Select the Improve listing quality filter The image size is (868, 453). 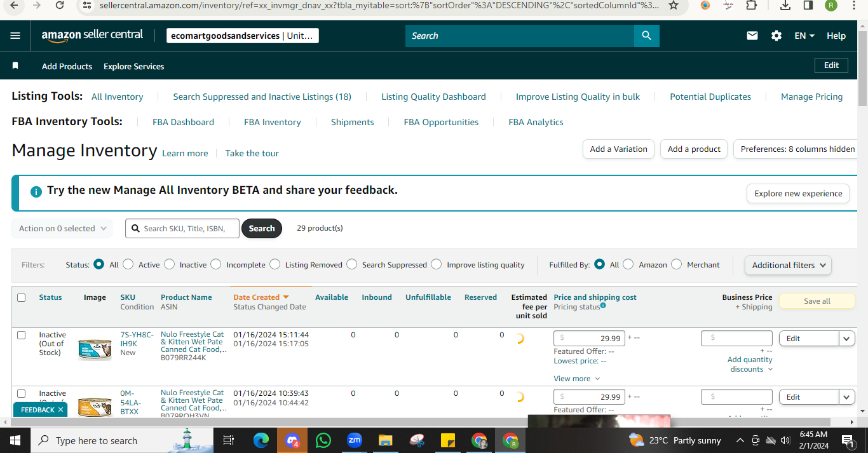pos(437,264)
